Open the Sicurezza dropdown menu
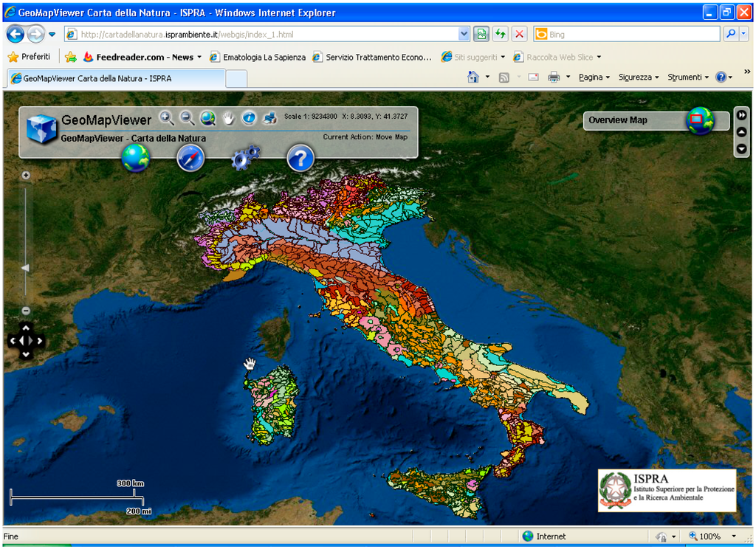Image resolution: width=756 pixels, height=549 pixels. tap(639, 77)
